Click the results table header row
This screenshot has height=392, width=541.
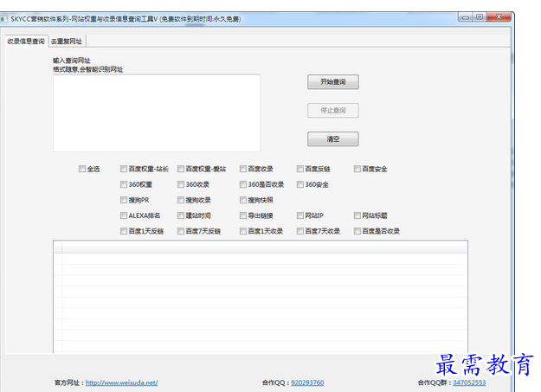tap(261, 247)
